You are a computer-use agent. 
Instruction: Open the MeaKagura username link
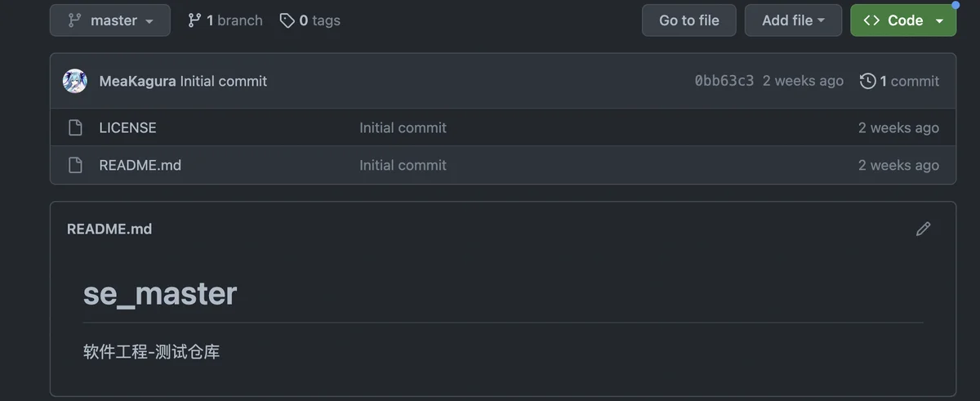[x=137, y=81]
